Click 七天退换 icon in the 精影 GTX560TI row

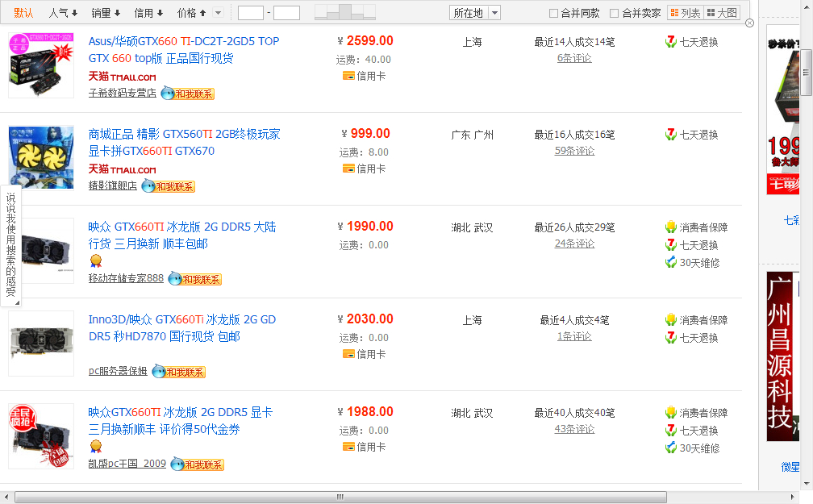[x=671, y=135]
